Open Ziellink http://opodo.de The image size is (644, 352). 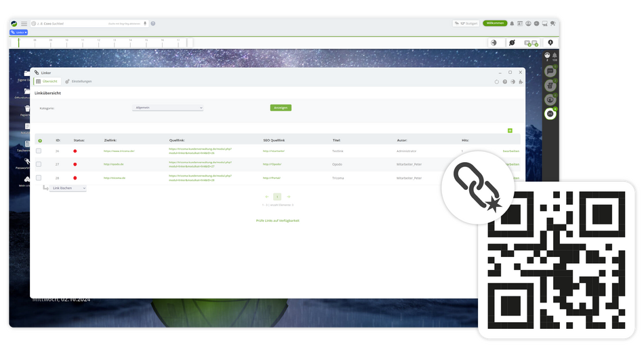(x=113, y=164)
